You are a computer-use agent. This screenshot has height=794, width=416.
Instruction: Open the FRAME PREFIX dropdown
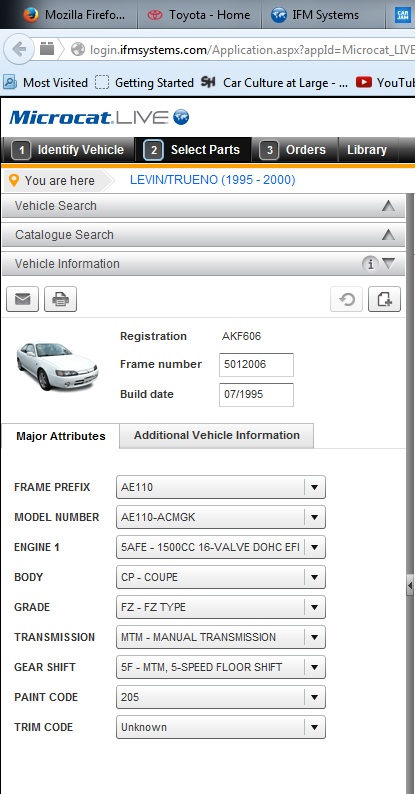pyautogui.click(x=221, y=487)
